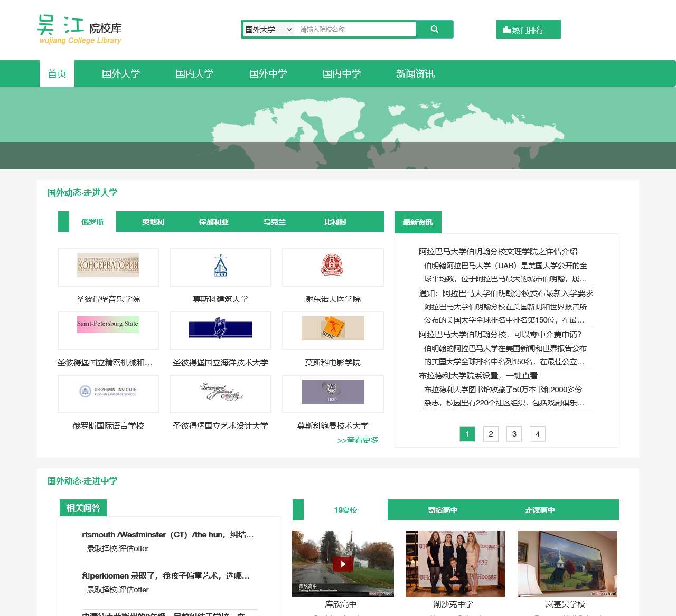This screenshot has height=616, width=676.
Task: Open the 和perkiomen 录取了 question
Action: (166, 576)
